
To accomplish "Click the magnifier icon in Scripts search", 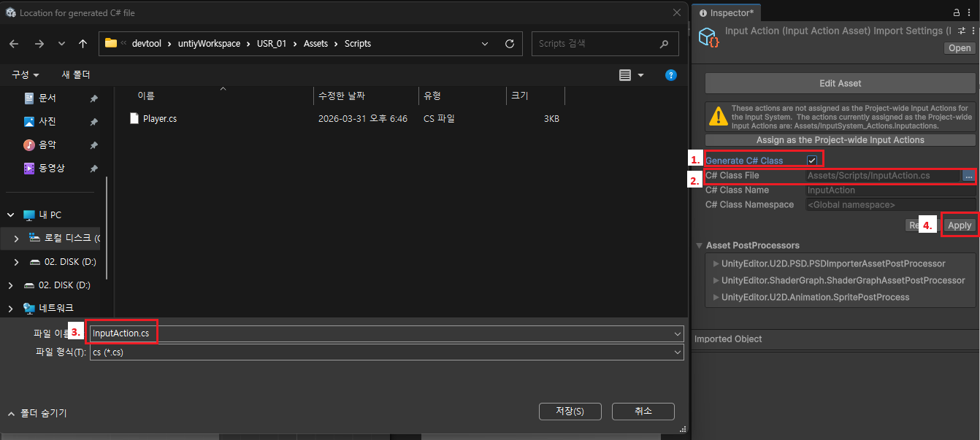I will (x=664, y=44).
